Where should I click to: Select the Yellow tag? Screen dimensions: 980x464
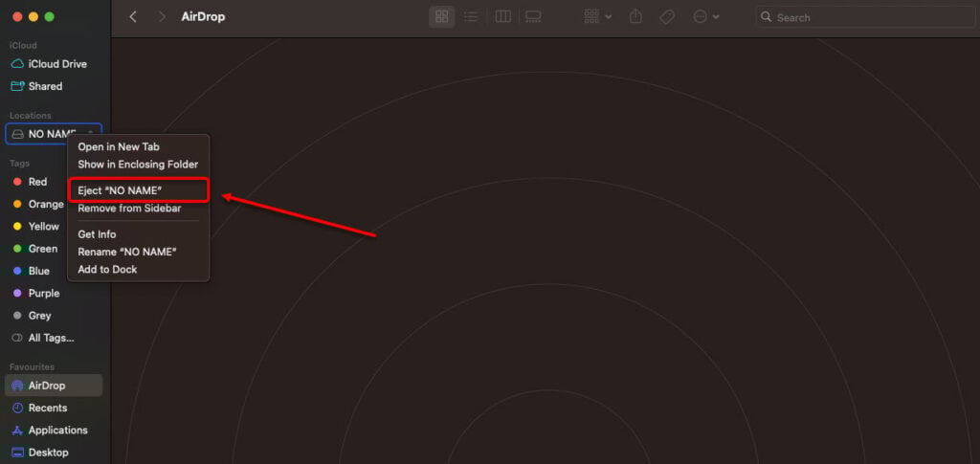tap(36, 226)
